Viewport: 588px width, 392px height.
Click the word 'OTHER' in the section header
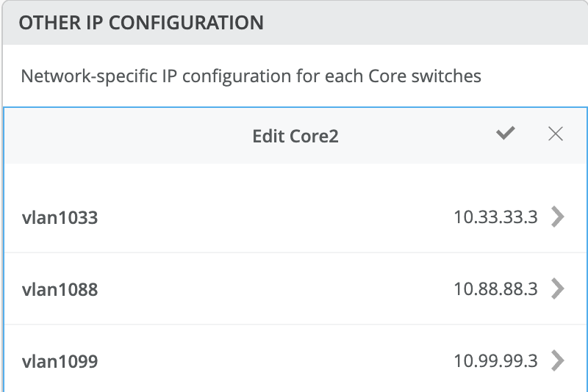click(45, 23)
